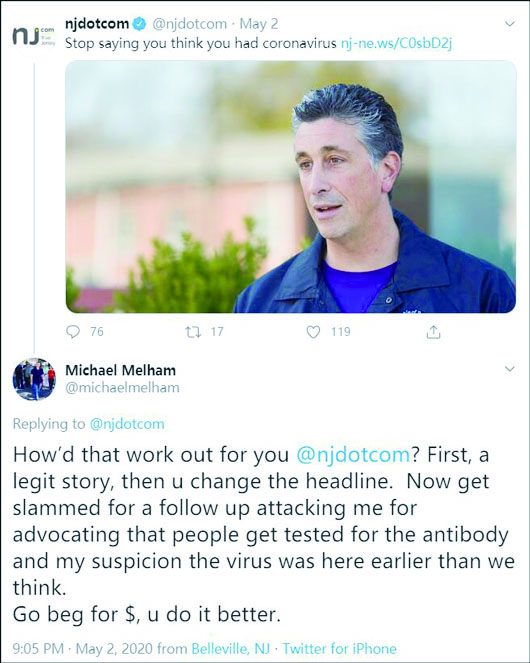The width and height of the screenshot is (530, 663).
Task: Open the njdotcom profile logo avatar
Action: (x=34, y=36)
